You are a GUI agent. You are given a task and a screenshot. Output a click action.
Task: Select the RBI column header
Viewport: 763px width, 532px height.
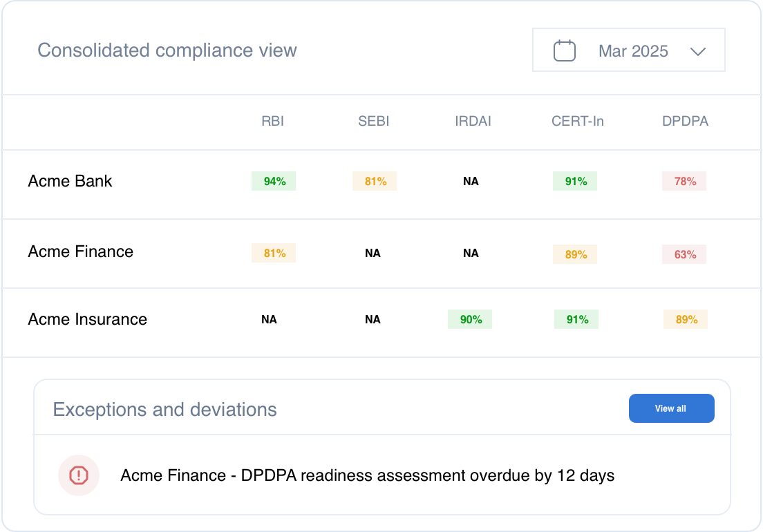(272, 122)
